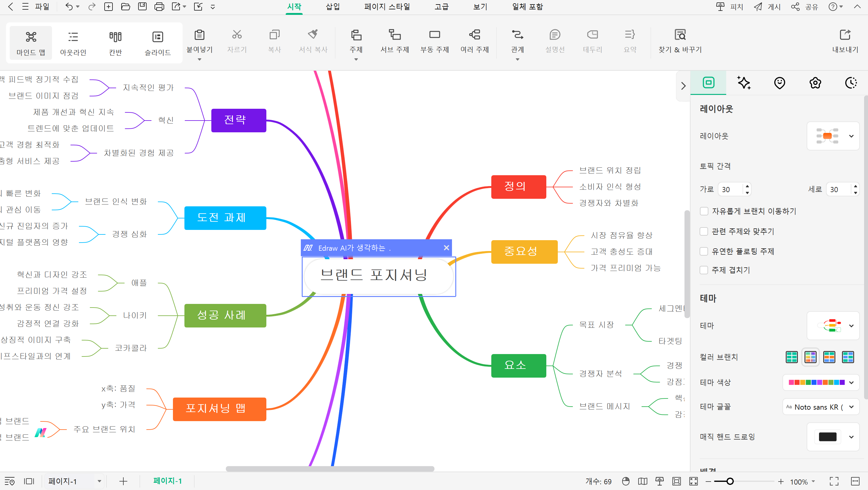Select fourth color branch style option

(848, 357)
